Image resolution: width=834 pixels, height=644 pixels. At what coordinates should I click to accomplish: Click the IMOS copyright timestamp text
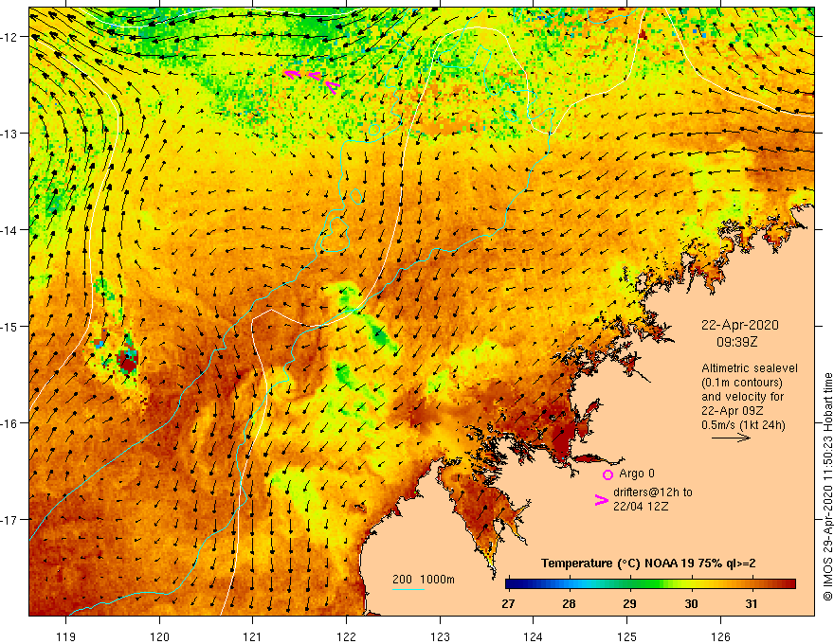click(827, 487)
